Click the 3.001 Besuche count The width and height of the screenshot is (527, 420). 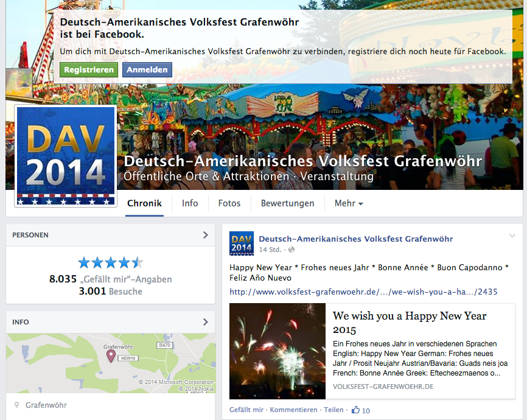(x=111, y=291)
